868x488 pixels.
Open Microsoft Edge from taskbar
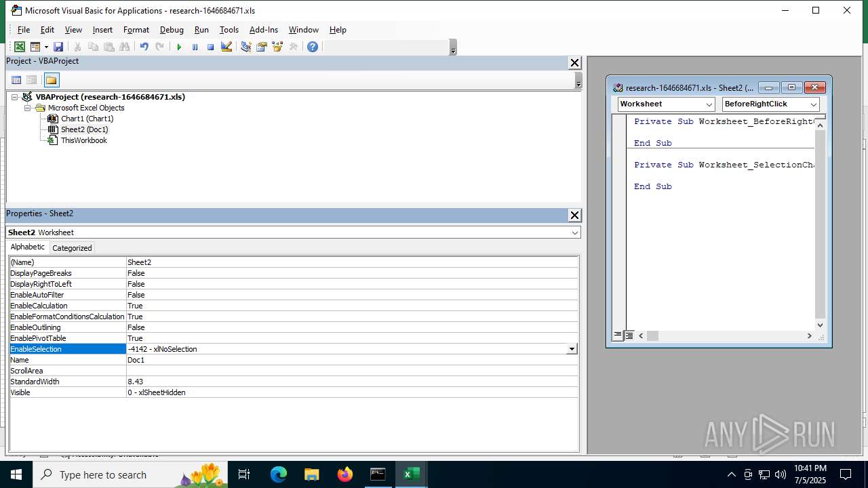point(279,474)
